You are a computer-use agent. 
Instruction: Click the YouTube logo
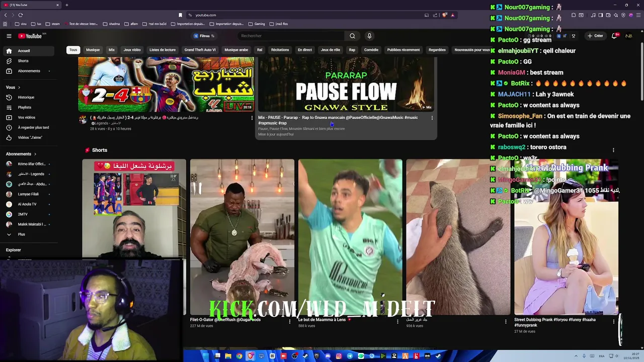tap(30, 36)
